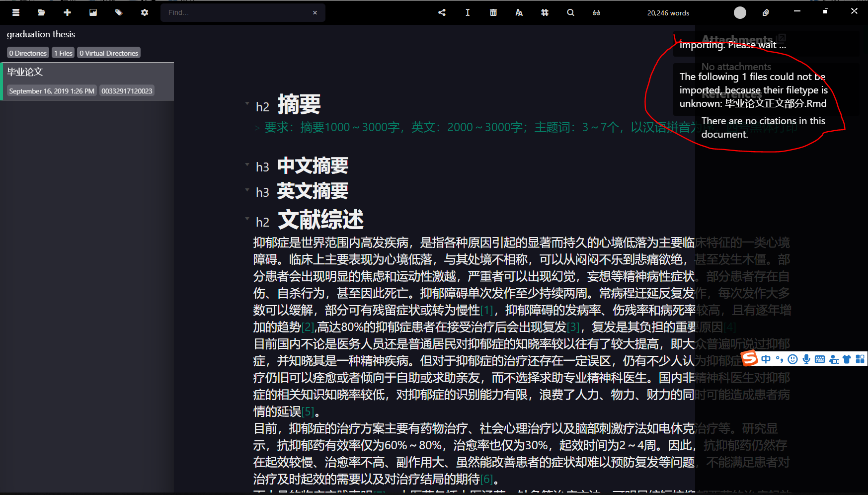Click the share/export icon
The image size is (868, 495).
[442, 12]
